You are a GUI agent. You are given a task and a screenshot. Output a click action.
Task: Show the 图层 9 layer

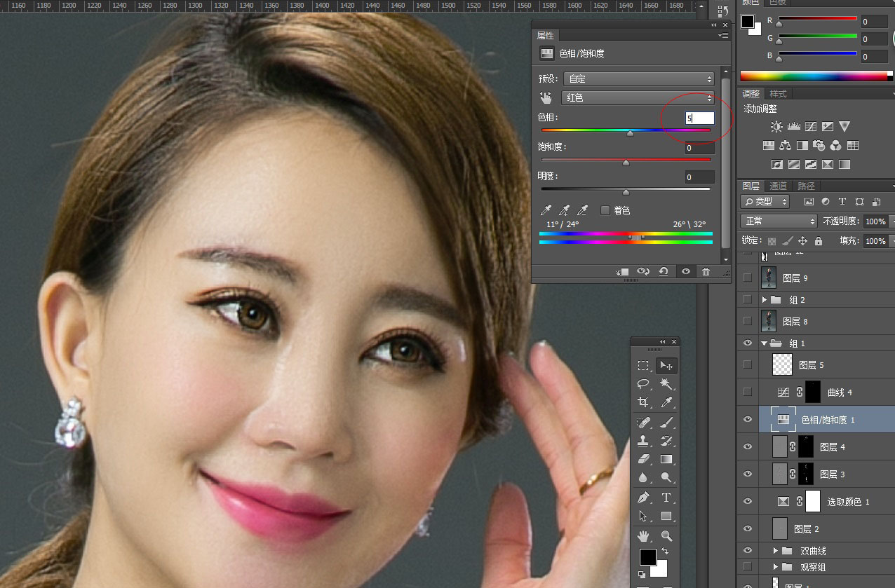click(748, 278)
